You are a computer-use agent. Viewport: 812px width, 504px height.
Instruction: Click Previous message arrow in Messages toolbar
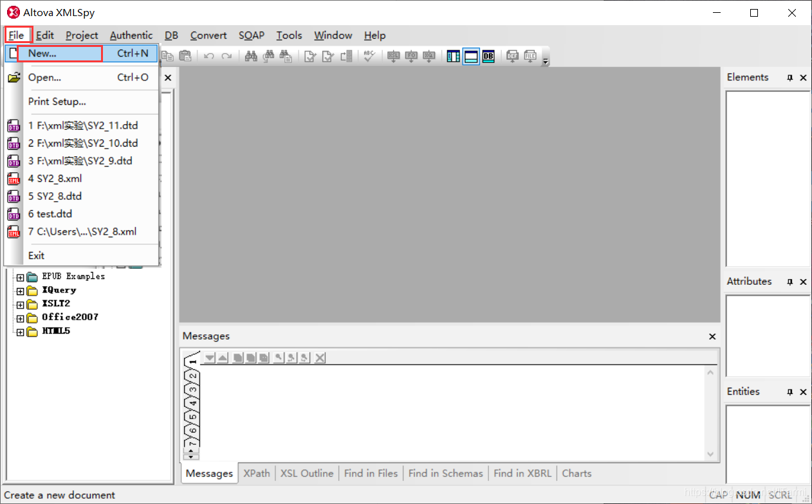click(222, 358)
